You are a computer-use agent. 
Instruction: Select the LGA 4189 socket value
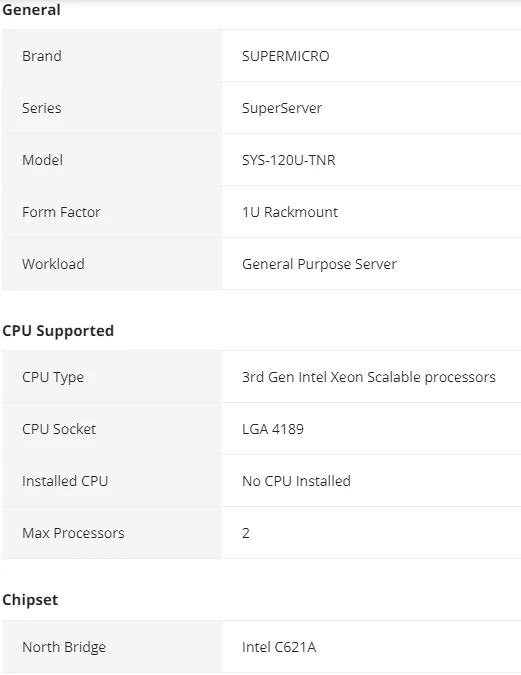click(x=273, y=429)
